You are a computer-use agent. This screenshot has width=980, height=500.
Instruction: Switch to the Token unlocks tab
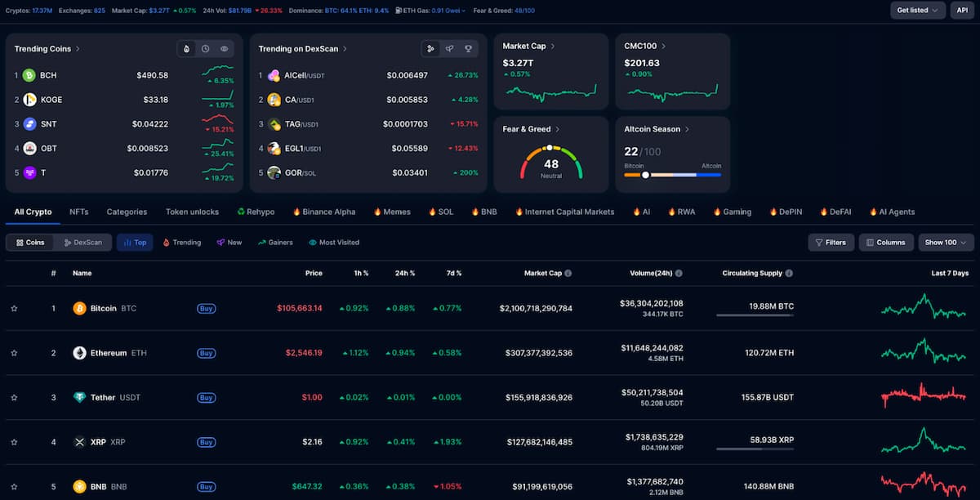coord(192,212)
